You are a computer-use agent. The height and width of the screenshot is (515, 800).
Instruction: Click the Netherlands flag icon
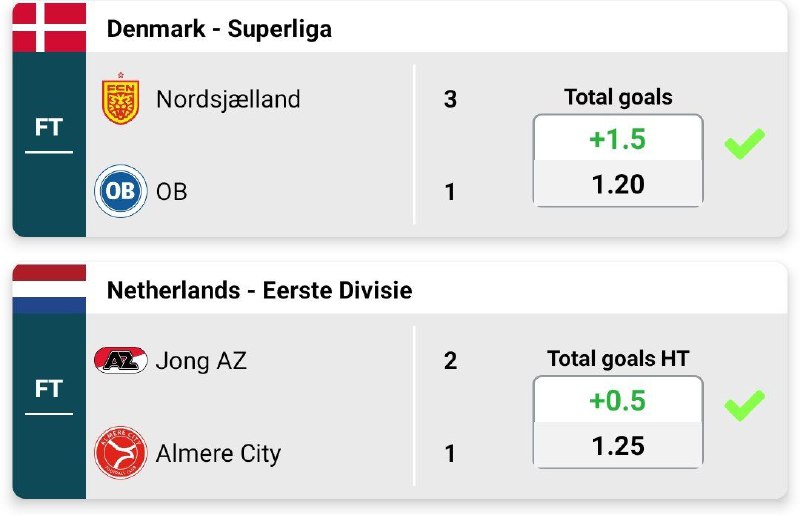pyautogui.click(x=49, y=290)
